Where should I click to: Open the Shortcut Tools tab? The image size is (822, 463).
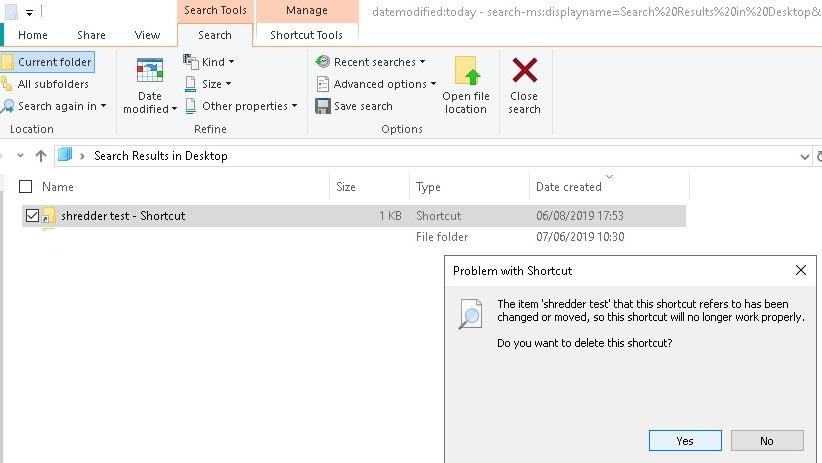click(307, 35)
